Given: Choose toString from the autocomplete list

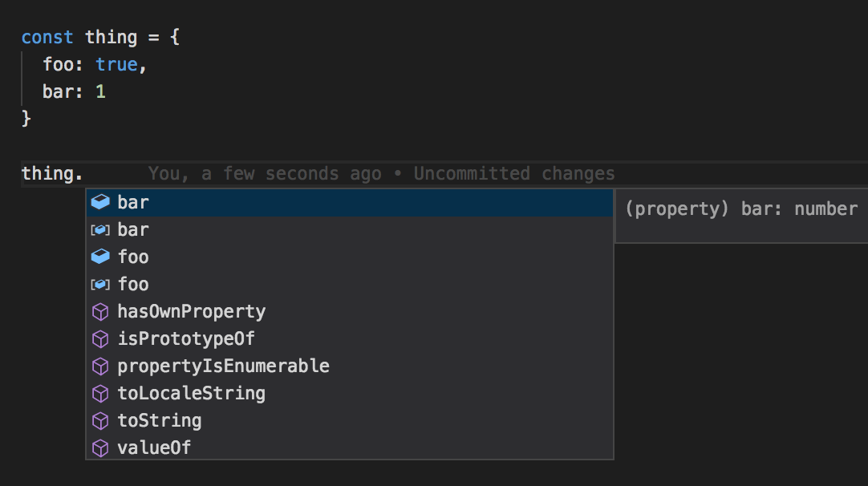Looking at the screenshot, I should point(159,421).
